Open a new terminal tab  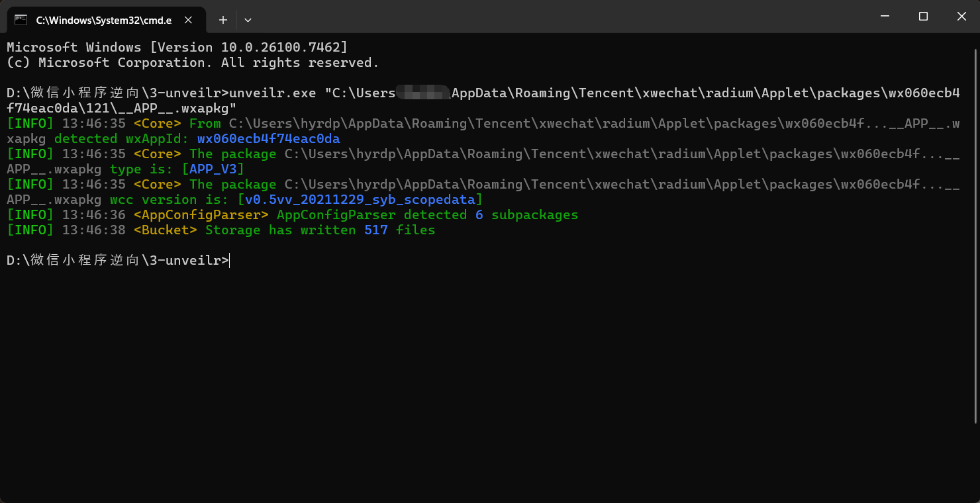223,20
